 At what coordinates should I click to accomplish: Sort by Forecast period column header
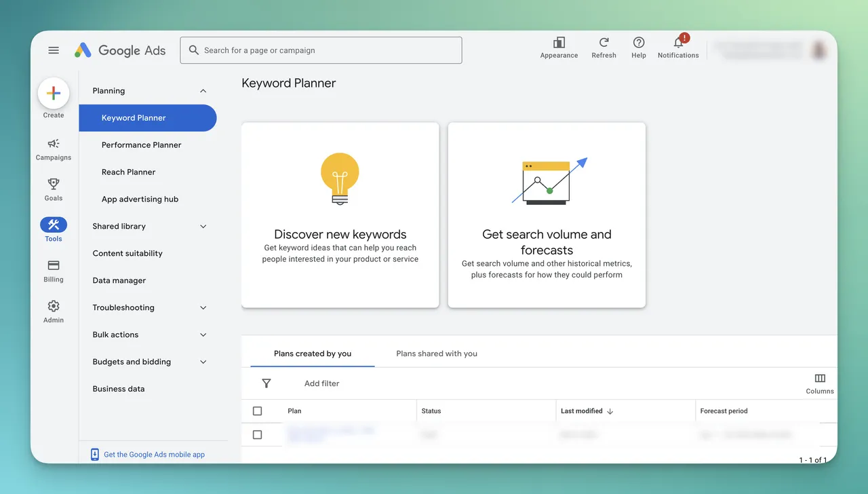click(724, 411)
